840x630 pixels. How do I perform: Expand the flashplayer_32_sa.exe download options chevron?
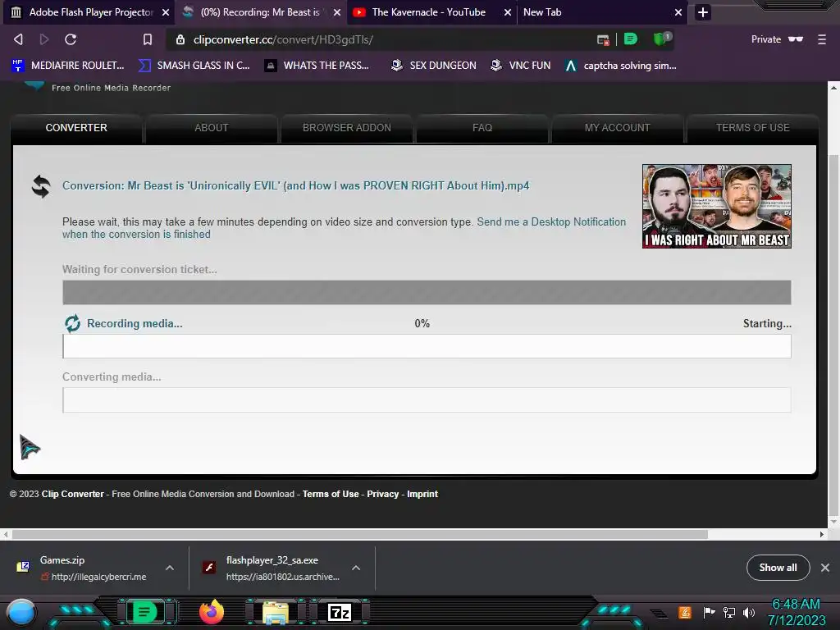356,568
